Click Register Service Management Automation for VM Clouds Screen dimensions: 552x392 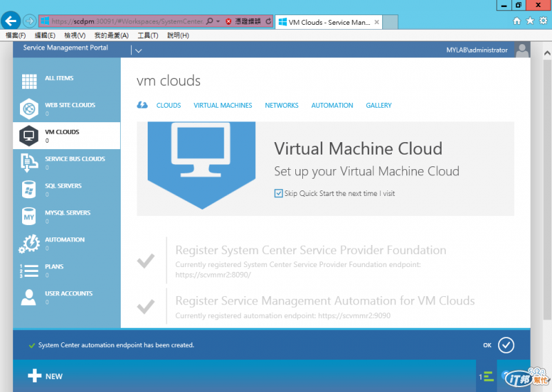(325, 301)
